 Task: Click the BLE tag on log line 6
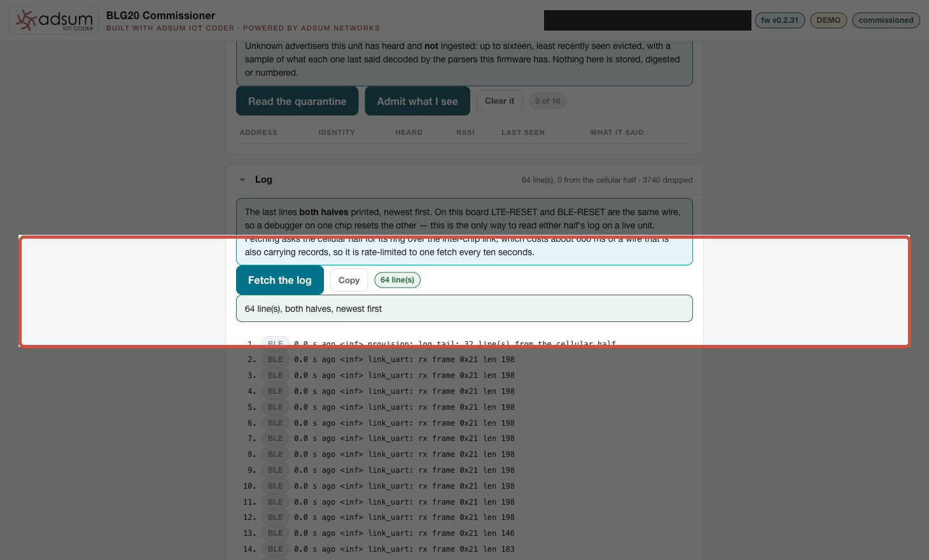(x=276, y=423)
